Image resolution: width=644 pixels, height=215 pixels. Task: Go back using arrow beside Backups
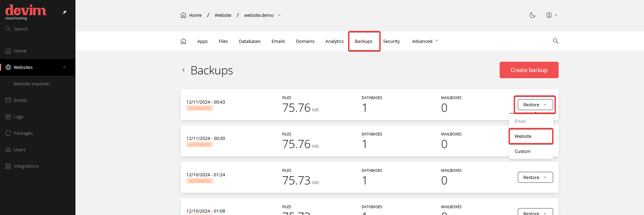click(x=183, y=70)
